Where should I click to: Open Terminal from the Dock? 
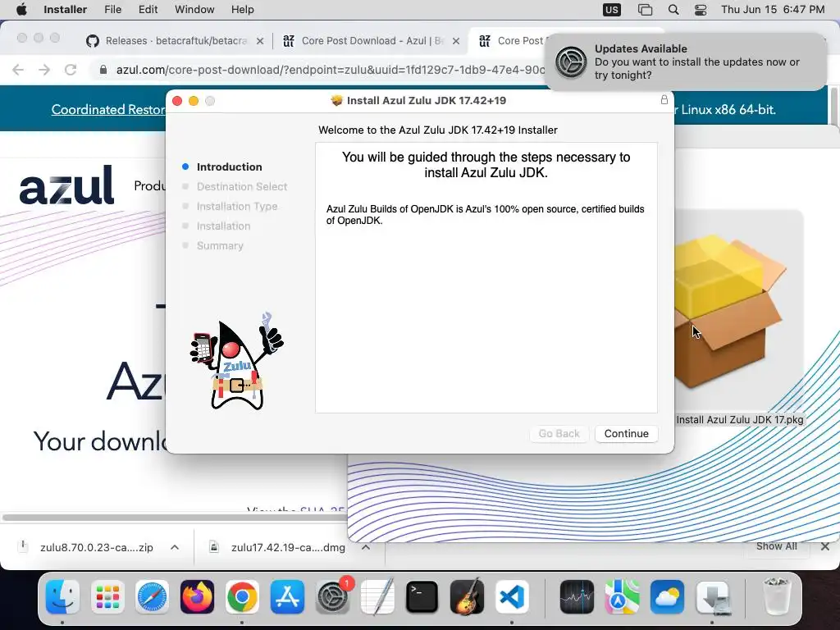pyautogui.click(x=422, y=596)
